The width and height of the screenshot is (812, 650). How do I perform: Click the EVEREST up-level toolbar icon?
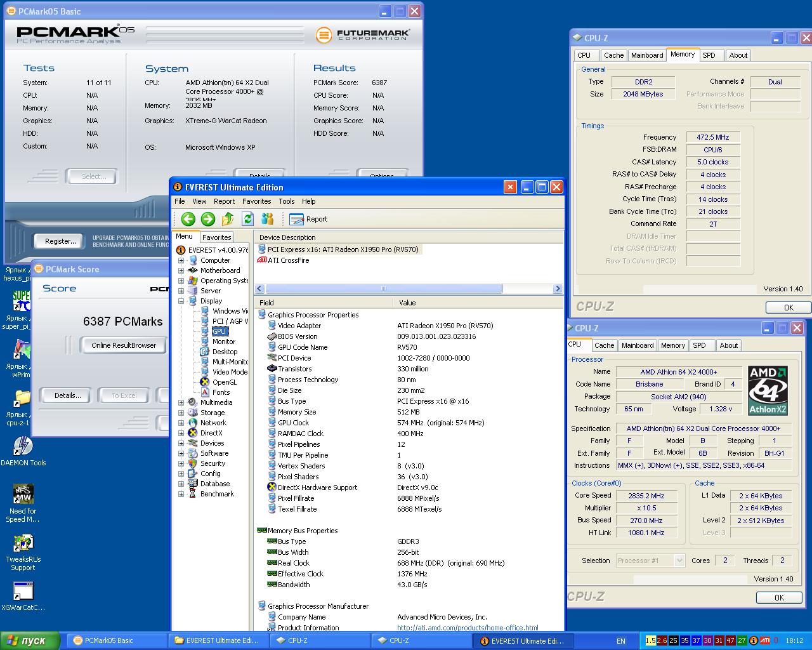point(228,219)
